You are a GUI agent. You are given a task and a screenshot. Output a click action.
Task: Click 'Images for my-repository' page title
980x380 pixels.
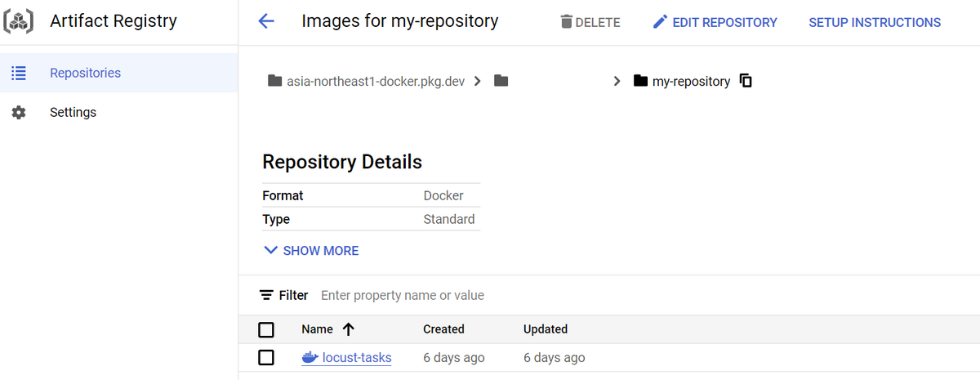pyautogui.click(x=400, y=21)
